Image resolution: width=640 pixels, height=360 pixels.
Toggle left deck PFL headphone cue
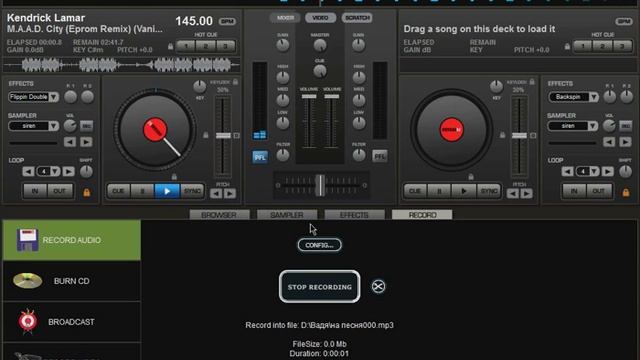click(260, 157)
